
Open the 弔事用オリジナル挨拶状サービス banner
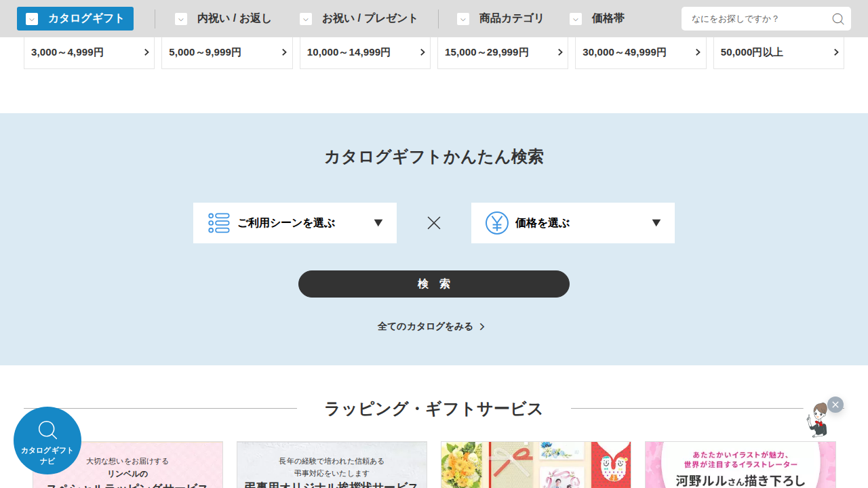[x=332, y=465]
